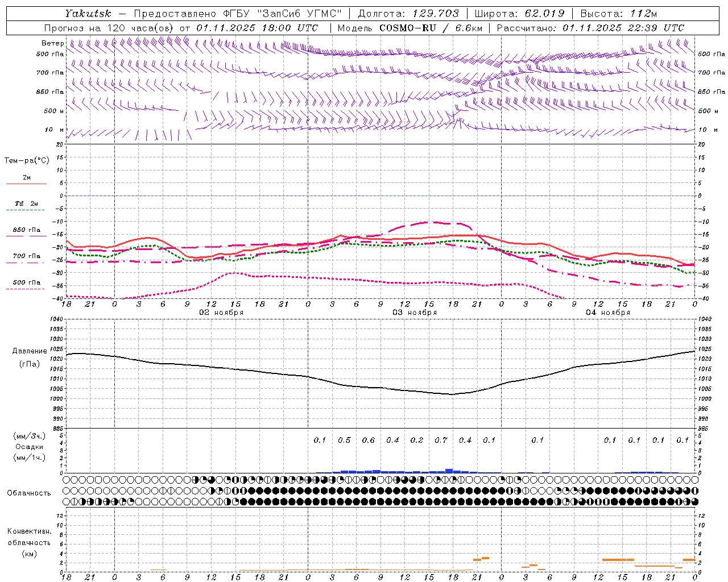Click the 'Облачность' cloudiness label
The image size is (728, 582).
point(29,493)
